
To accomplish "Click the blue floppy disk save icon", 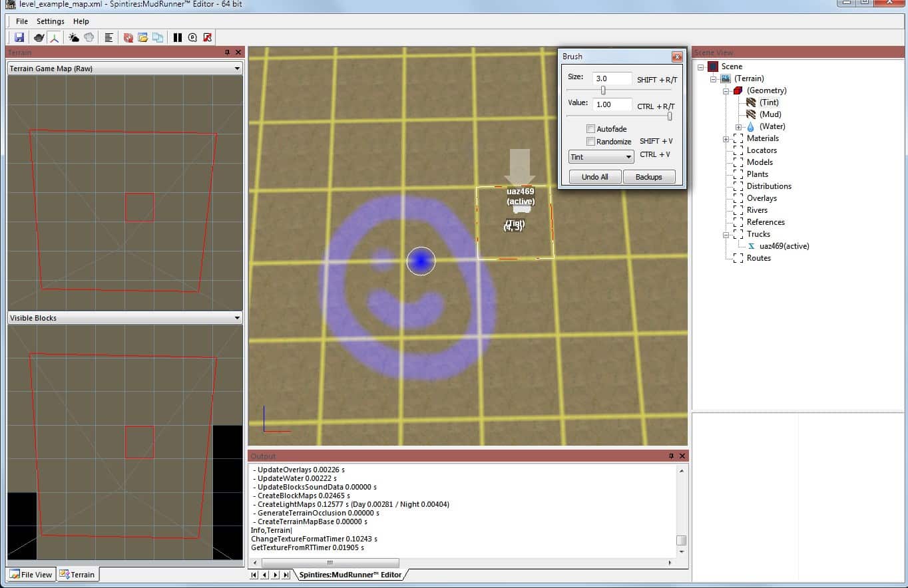I will pos(19,38).
